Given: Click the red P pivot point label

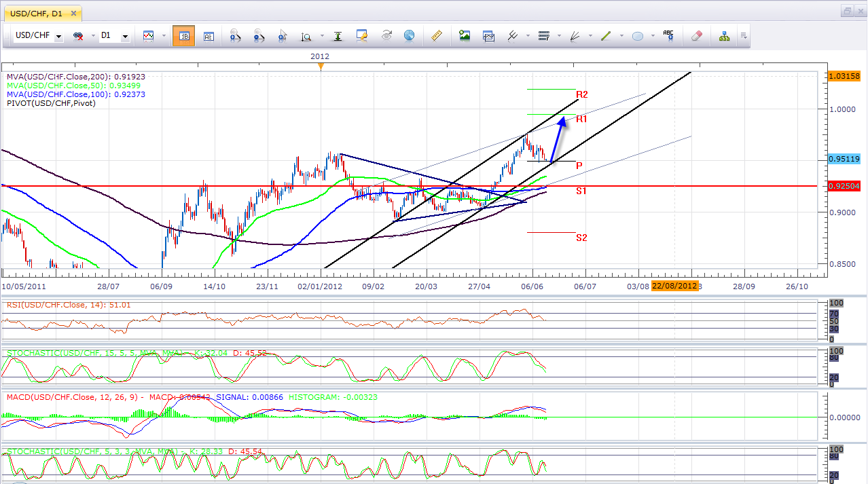Looking at the screenshot, I should (579, 166).
